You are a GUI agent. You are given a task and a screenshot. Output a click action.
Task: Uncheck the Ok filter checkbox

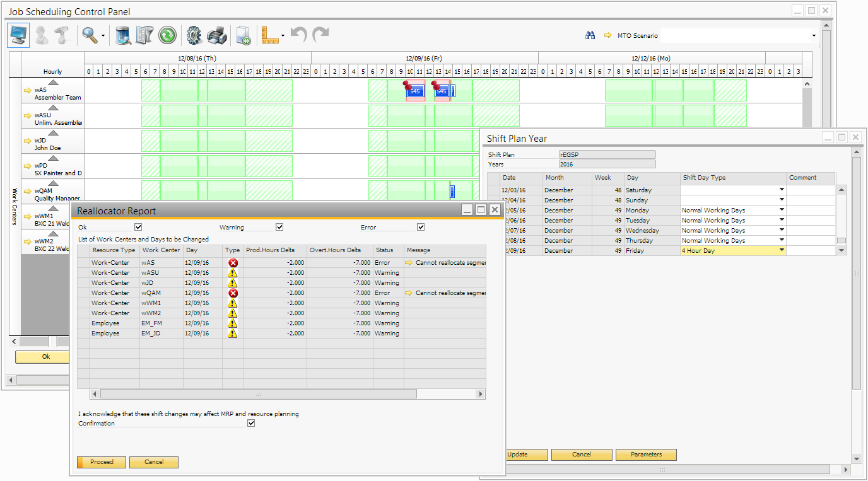(x=138, y=227)
